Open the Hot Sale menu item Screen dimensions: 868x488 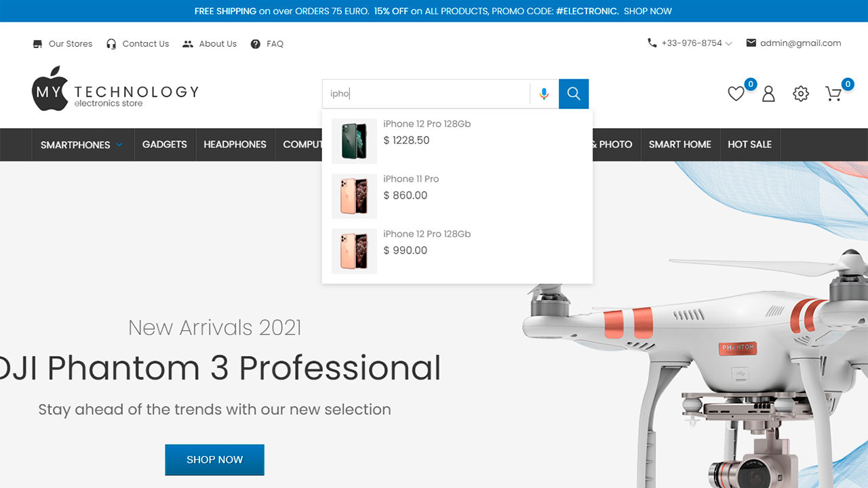tap(750, 144)
